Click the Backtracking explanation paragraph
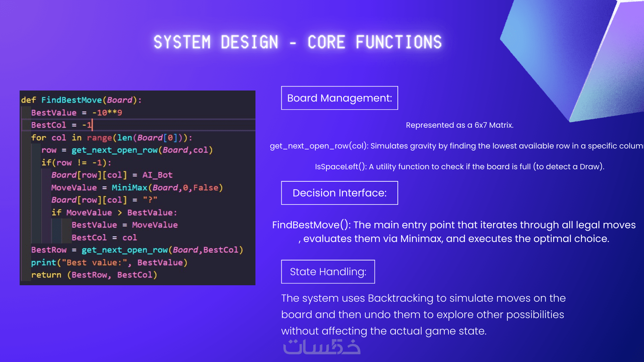Viewport: 644px width, 362px height. coord(423,314)
